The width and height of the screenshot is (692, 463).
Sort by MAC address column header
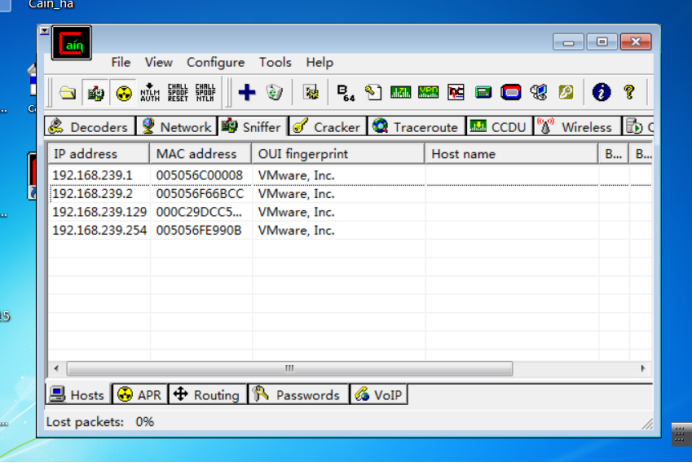pyautogui.click(x=200, y=154)
